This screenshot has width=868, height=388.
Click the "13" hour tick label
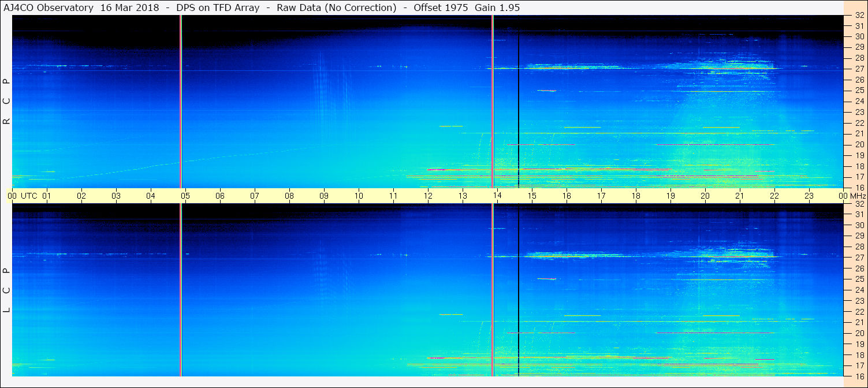(463, 196)
